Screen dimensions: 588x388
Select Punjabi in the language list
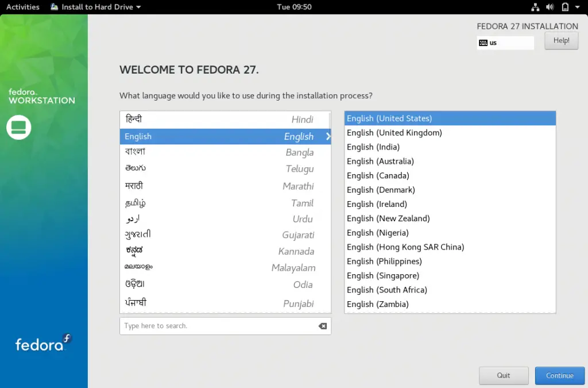(x=225, y=303)
